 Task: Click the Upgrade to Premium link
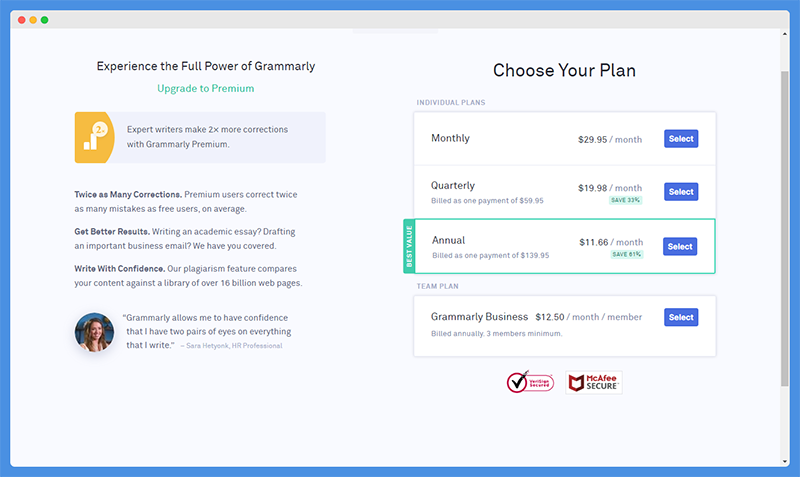206,88
